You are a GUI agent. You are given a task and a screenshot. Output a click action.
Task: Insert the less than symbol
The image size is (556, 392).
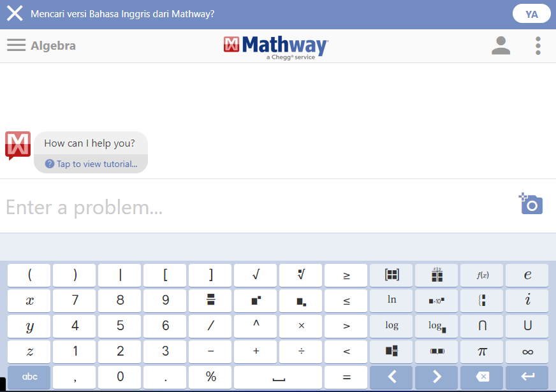346,352
